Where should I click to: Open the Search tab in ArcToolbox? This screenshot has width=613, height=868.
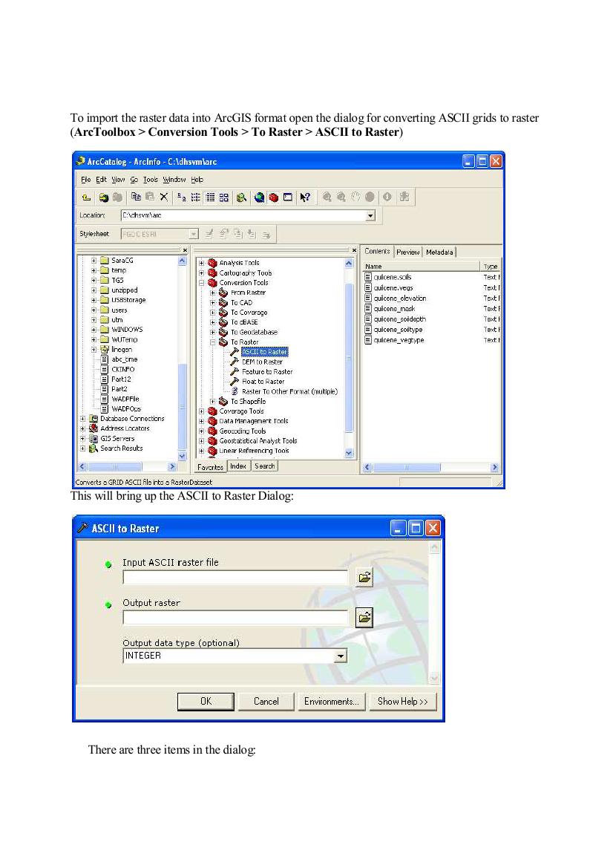click(x=264, y=466)
